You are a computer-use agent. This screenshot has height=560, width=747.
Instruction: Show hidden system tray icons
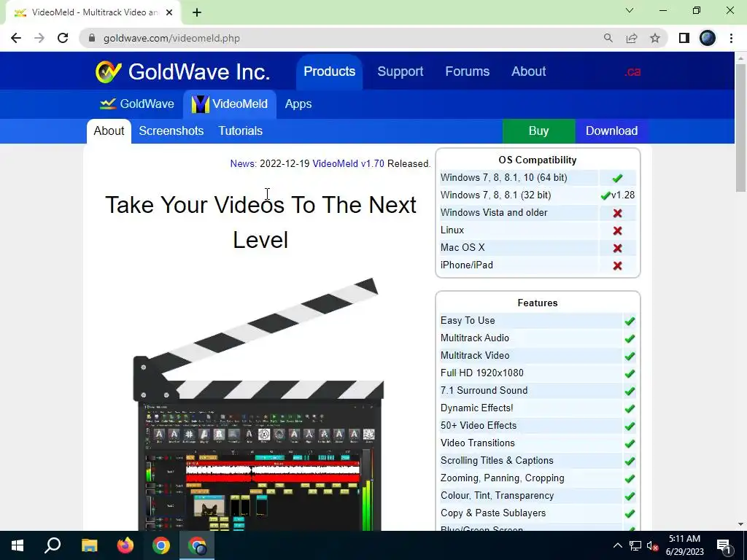617,545
